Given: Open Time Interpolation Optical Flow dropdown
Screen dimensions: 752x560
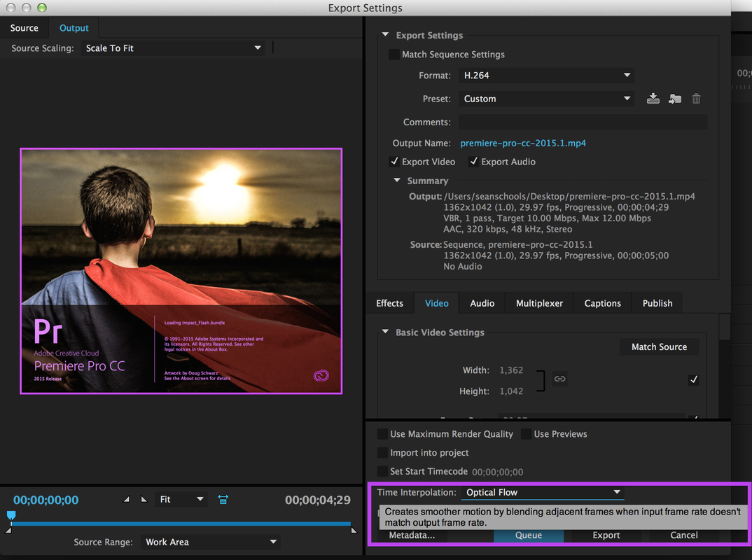Looking at the screenshot, I should tap(543, 492).
